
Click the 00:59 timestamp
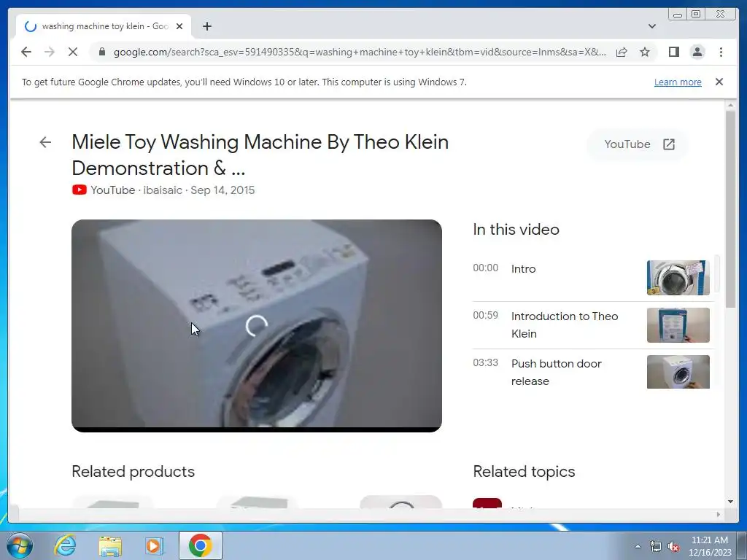click(x=485, y=315)
